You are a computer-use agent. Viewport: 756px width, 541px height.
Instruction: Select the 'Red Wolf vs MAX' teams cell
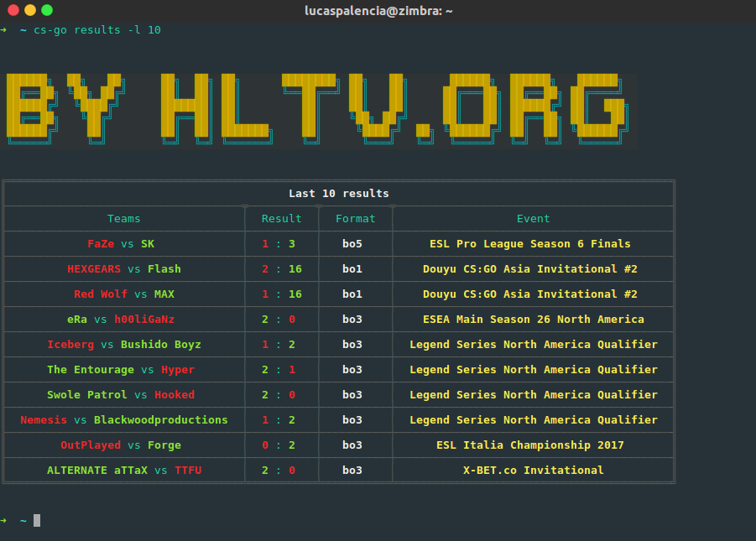124,294
